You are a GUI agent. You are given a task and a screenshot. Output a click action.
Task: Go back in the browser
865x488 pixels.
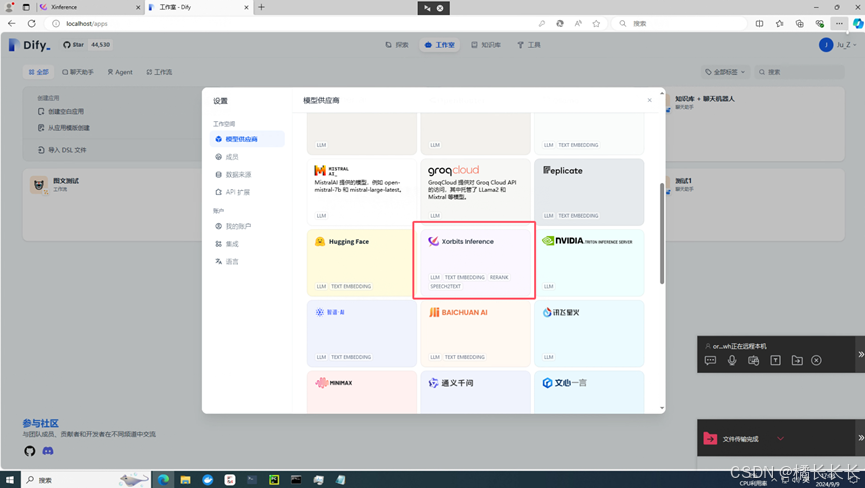[x=12, y=23]
